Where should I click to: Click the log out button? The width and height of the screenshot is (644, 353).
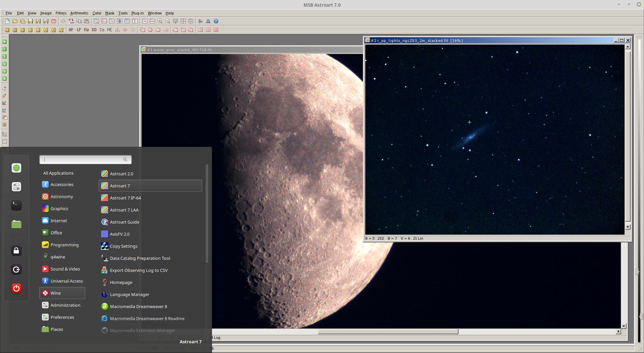[x=16, y=270]
